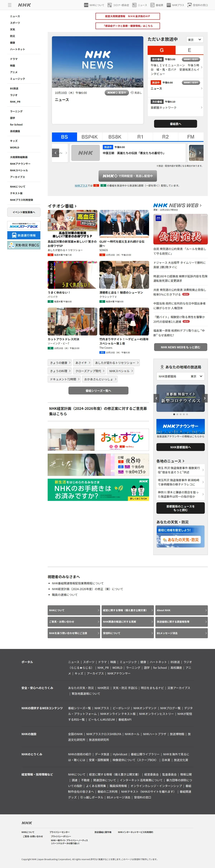Image resolution: width=215 pixels, height=868 pixels.
Task: Next slide in 首都圏 特設サイト banner
Action: coord(205,398)
